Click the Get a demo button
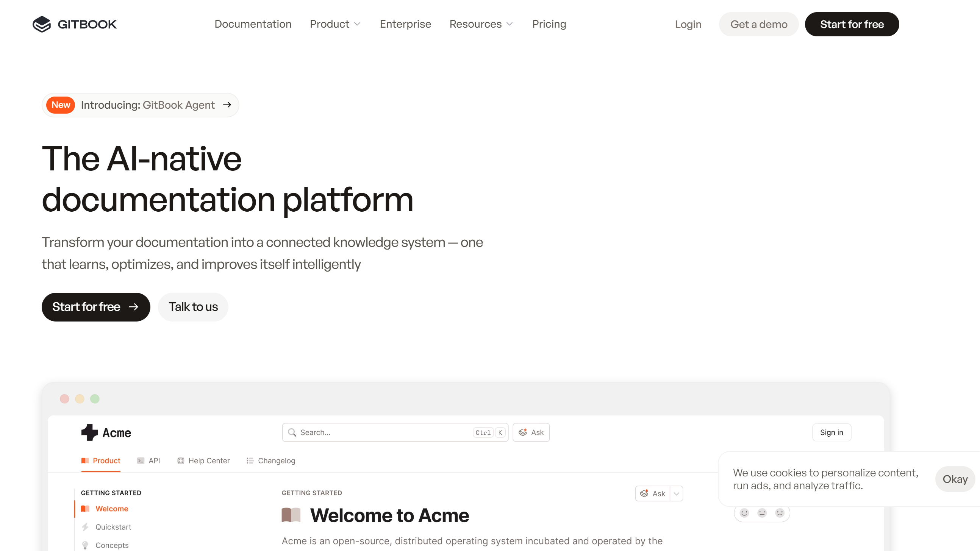 (x=758, y=24)
